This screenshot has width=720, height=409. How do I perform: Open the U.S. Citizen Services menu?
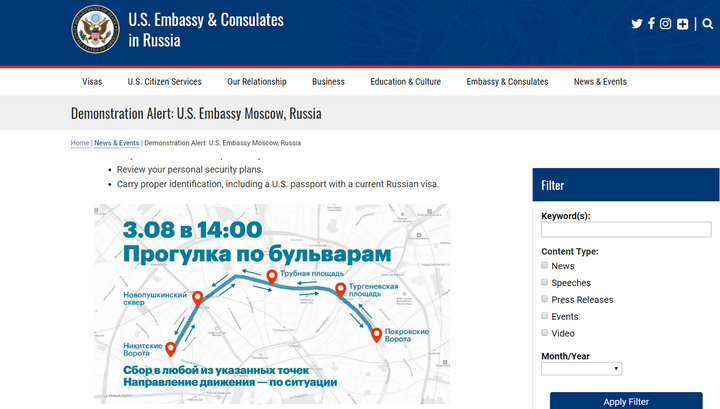point(164,82)
